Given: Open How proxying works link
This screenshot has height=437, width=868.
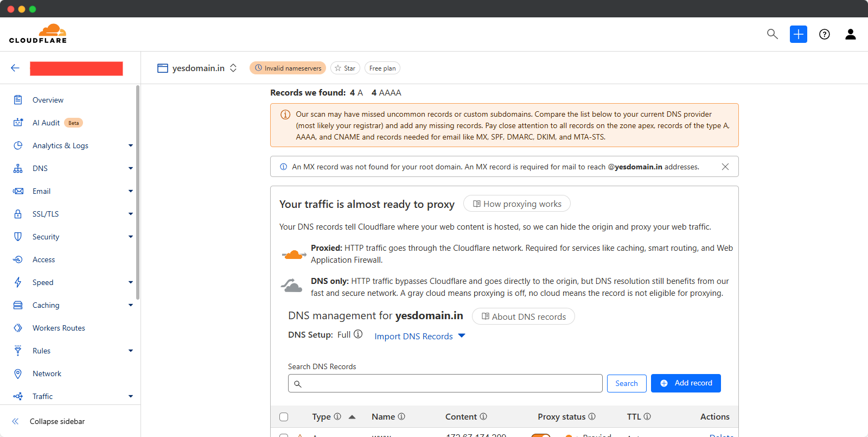Looking at the screenshot, I should (517, 204).
